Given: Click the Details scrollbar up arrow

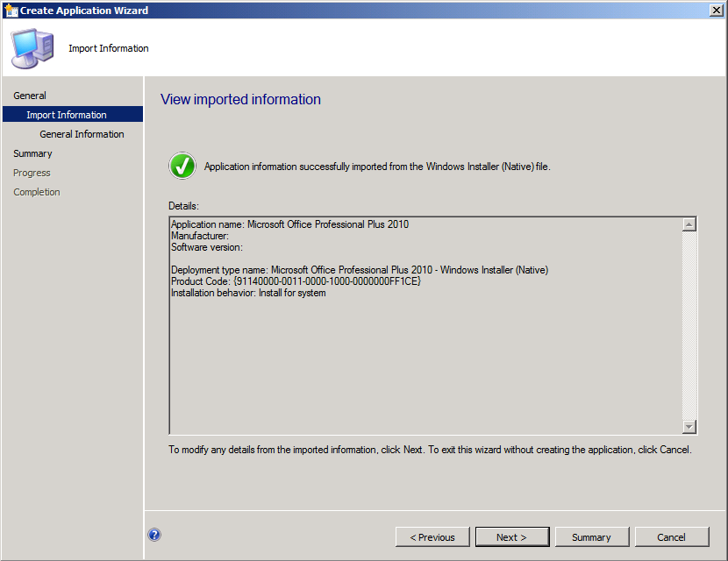Looking at the screenshot, I should (689, 224).
